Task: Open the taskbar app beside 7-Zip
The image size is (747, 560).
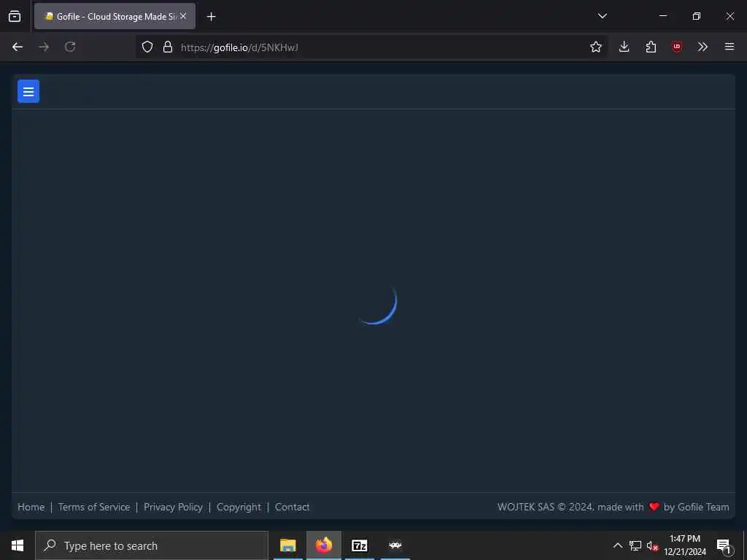Action: tap(395, 545)
